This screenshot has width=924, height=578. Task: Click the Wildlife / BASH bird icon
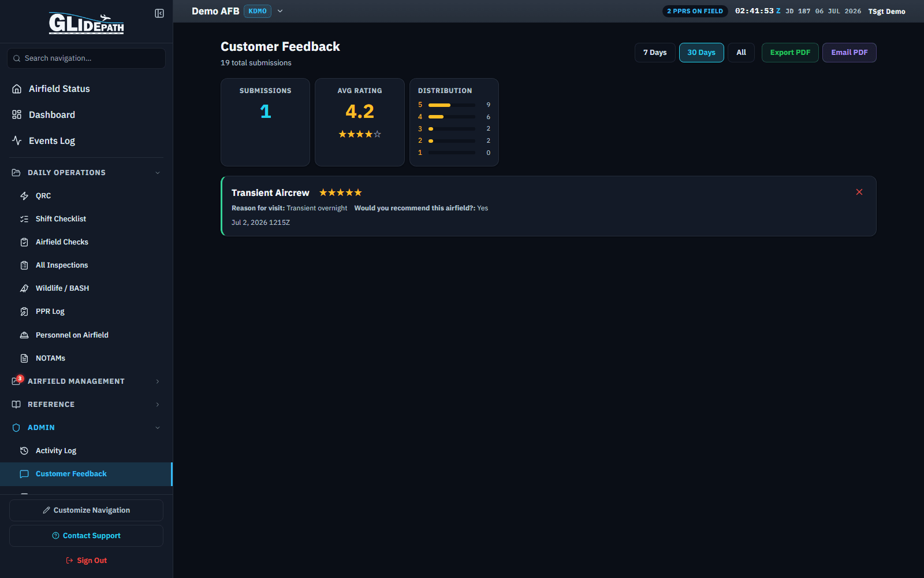(x=24, y=288)
